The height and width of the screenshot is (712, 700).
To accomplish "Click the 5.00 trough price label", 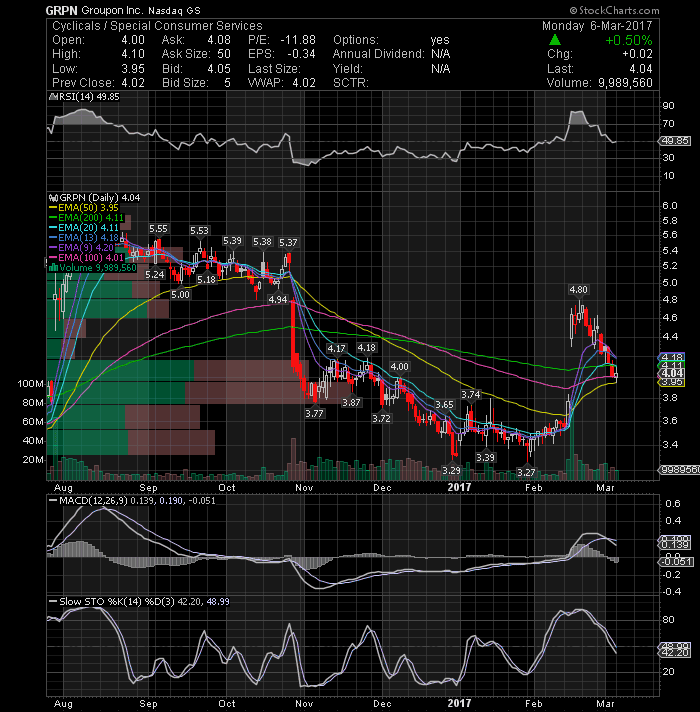I will [180, 294].
